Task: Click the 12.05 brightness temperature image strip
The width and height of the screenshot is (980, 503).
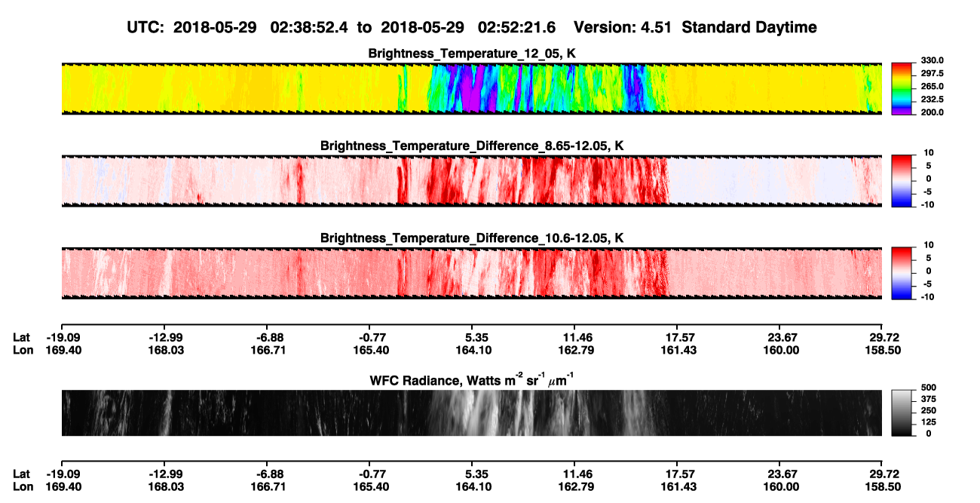Action: point(472,88)
